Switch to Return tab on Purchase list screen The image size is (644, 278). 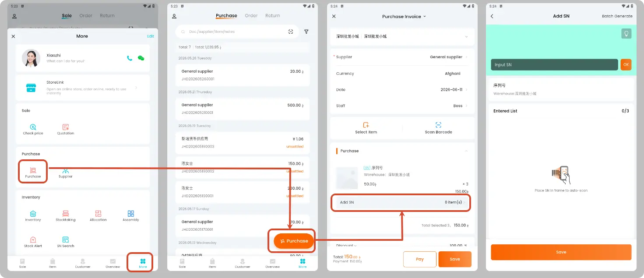(273, 16)
